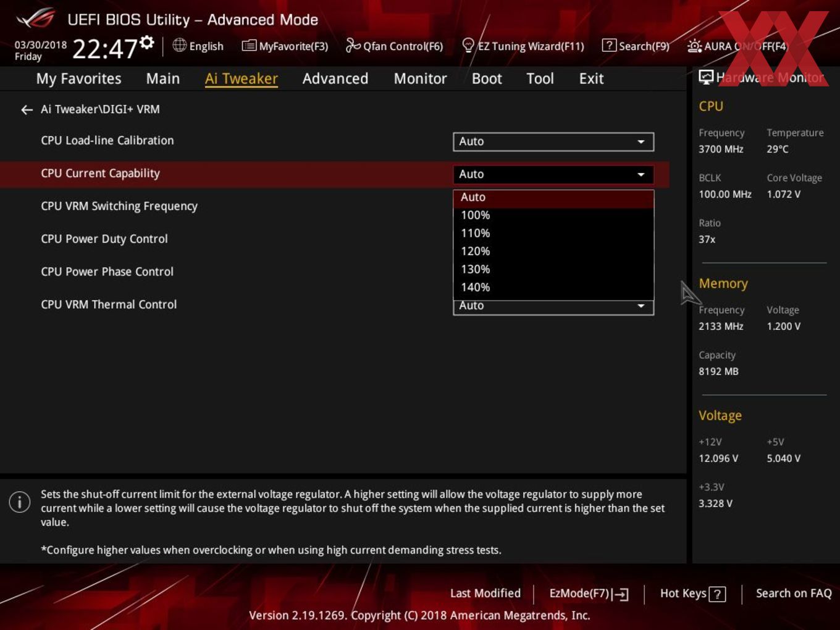The image size is (840, 630).
Task: Click memory frequency 2133 MHz
Action: point(721,326)
